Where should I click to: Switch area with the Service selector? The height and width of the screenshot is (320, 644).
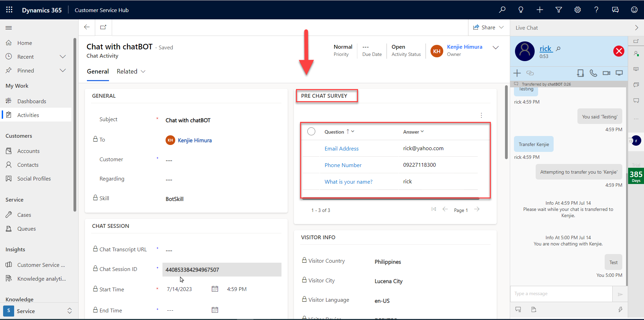click(39, 311)
